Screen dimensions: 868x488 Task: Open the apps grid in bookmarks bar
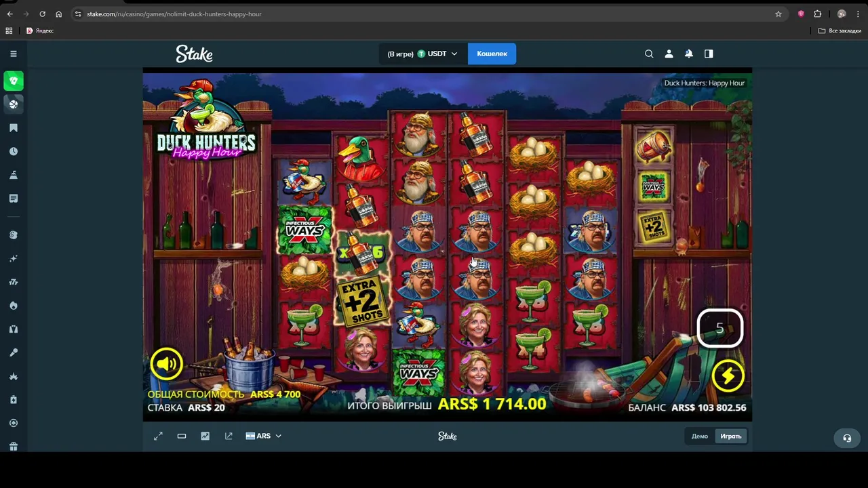(x=9, y=30)
